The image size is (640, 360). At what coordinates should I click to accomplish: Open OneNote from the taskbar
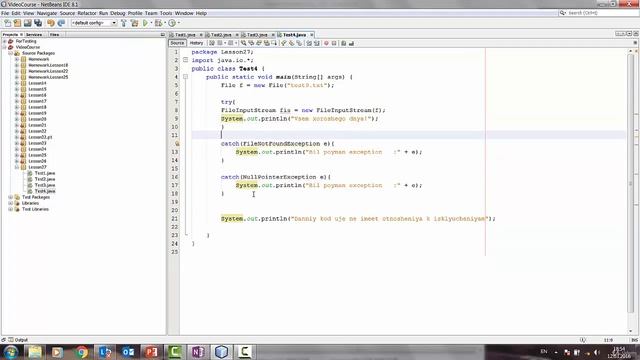pos(198,352)
